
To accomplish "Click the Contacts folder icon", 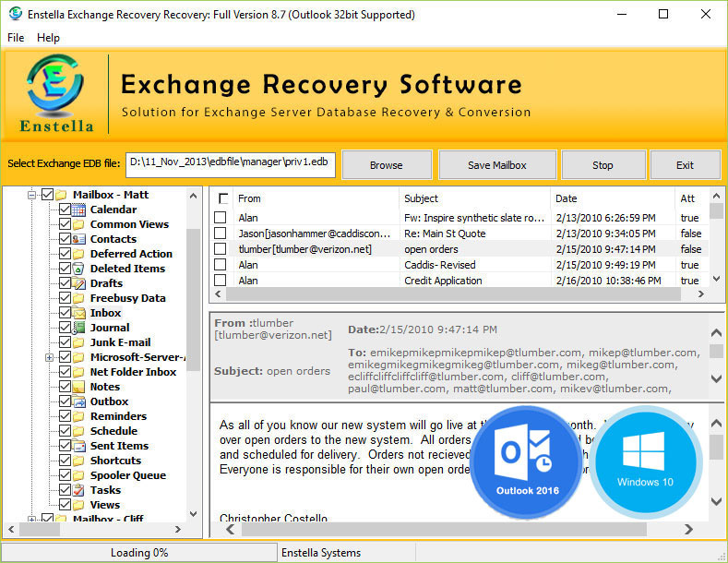I will click(79, 239).
